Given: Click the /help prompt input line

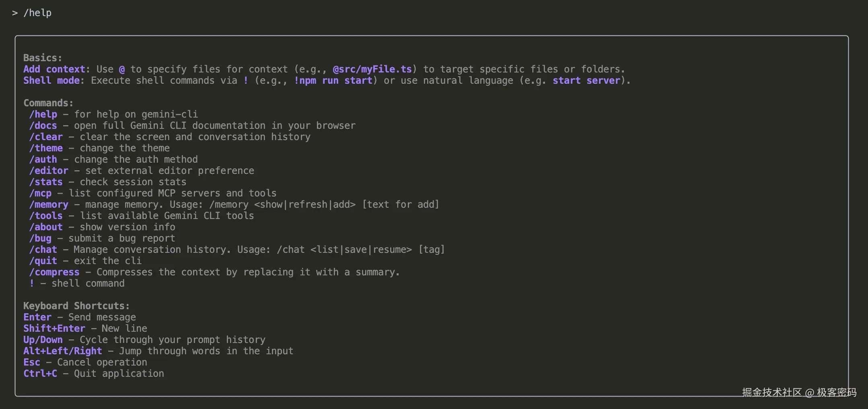Looking at the screenshot, I should pos(37,13).
